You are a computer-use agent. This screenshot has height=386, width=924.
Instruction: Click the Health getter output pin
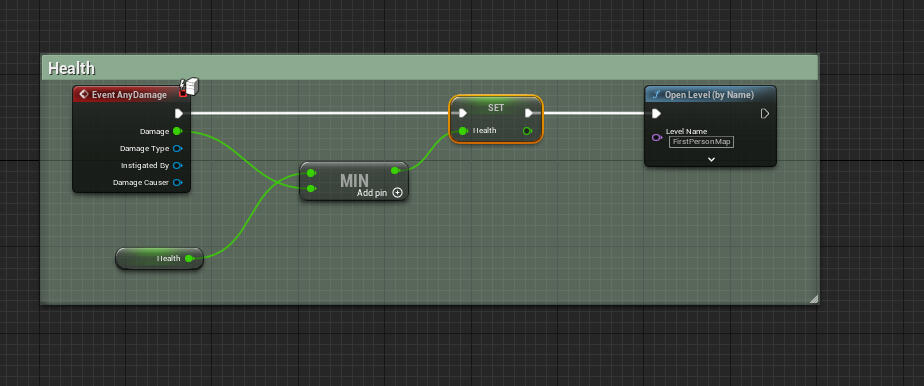pyautogui.click(x=189, y=258)
